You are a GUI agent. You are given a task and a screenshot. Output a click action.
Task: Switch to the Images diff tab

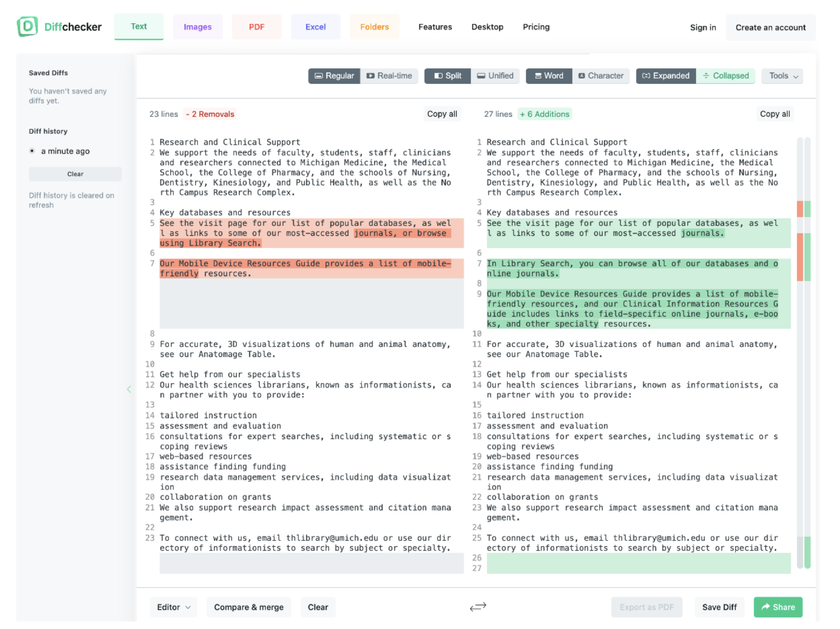198,27
